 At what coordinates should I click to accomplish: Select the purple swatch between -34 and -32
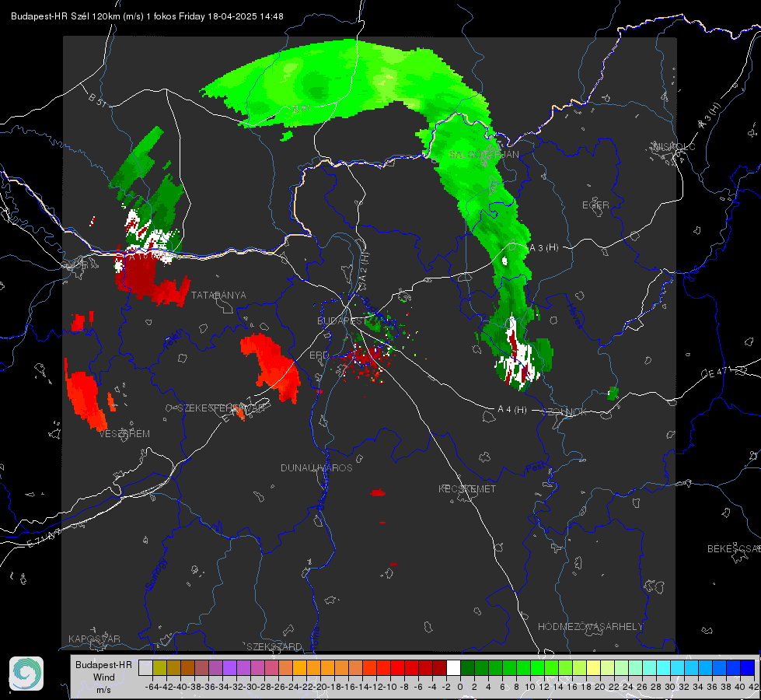coord(229,667)
